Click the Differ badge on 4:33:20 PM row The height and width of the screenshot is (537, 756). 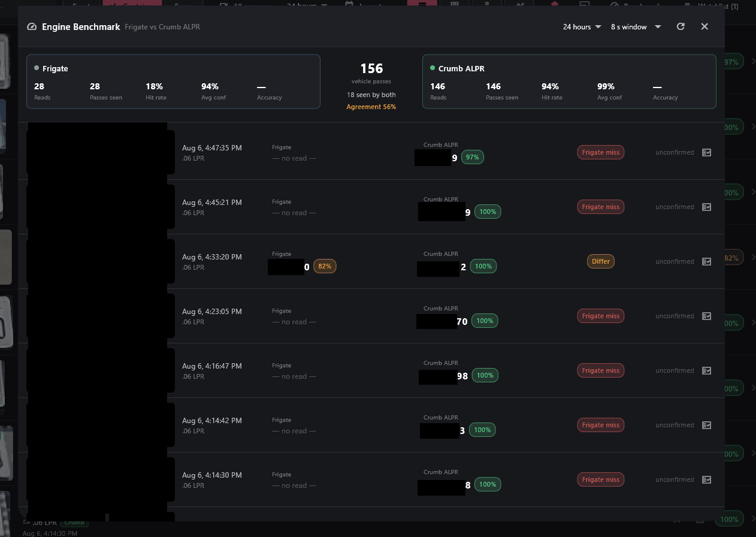coord(601,261)
